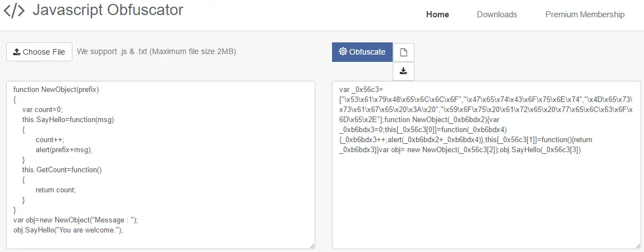
Task: Place cursor on "alert(prefix+msg);" line
Action: (64, 149)
